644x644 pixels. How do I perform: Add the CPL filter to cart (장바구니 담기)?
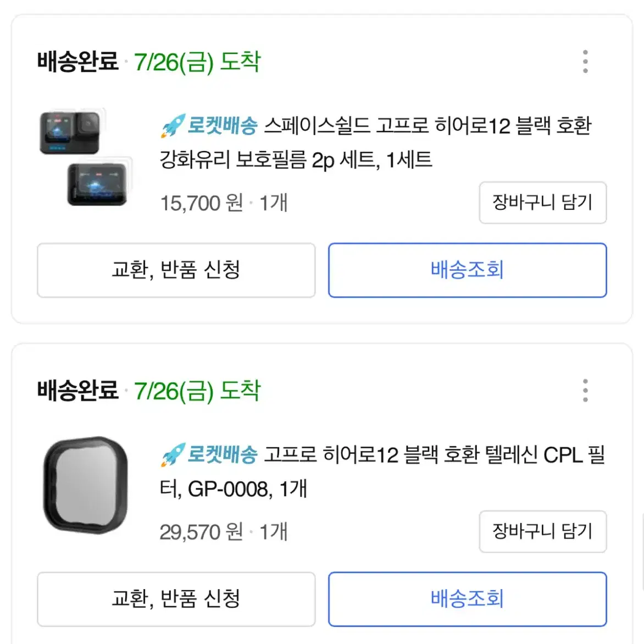pyautogui.click(x=542, y=531)
